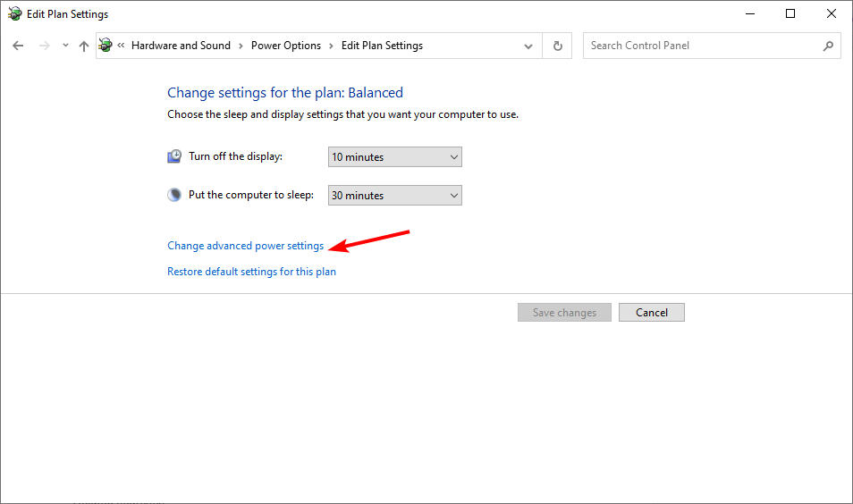Click Restore default settings for this plan
This screenshot has height=504, width=853.
pyautogui.click(x=251, y=272)
